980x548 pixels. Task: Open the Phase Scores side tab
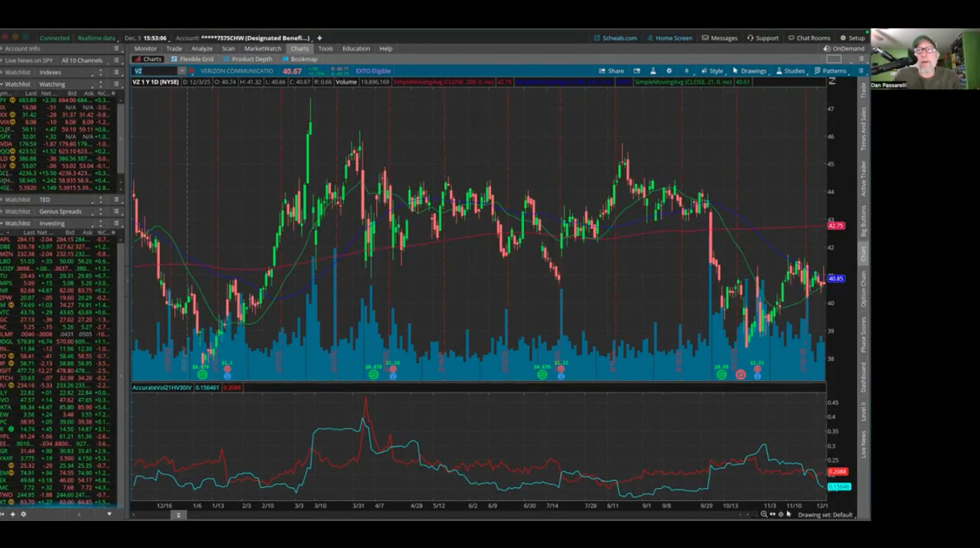click(x=863, y=334)
